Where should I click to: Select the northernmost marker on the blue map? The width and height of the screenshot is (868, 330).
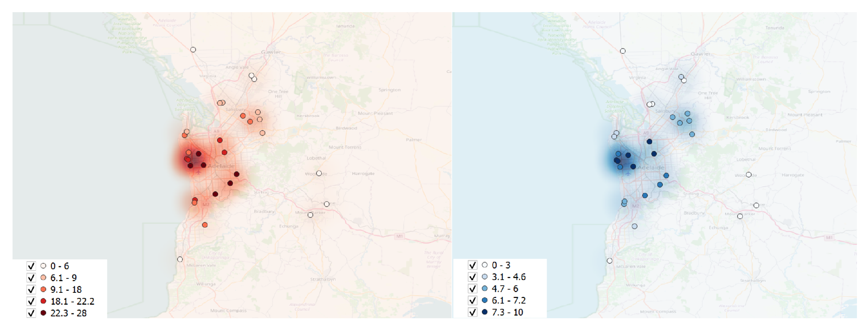pyautogui.click(x=623, y=51)
